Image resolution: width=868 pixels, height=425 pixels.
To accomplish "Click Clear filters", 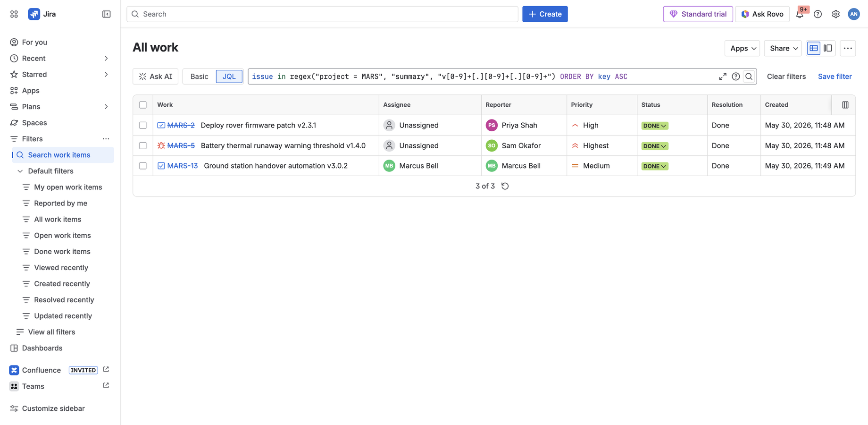I will [x=786, y=76].
